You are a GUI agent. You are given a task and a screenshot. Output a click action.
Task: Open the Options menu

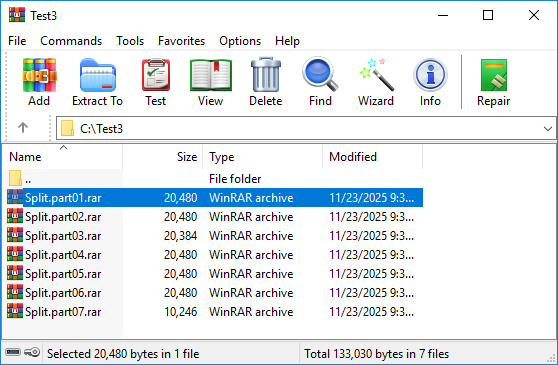point(240,41)
